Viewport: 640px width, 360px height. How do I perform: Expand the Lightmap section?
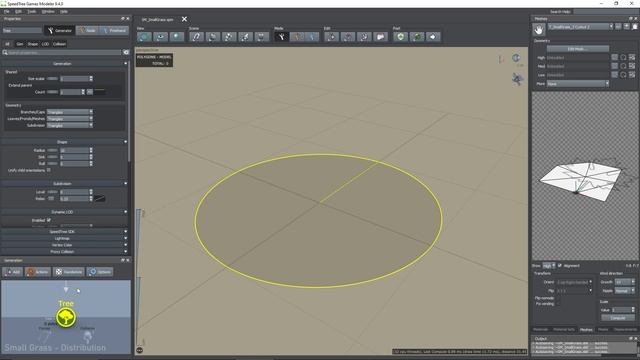click(x=64, y=238)
